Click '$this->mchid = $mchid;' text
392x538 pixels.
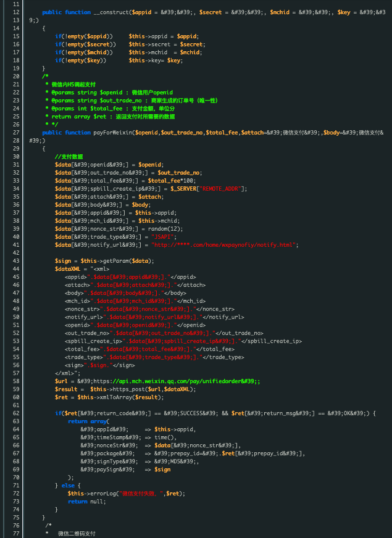point(165,52)
